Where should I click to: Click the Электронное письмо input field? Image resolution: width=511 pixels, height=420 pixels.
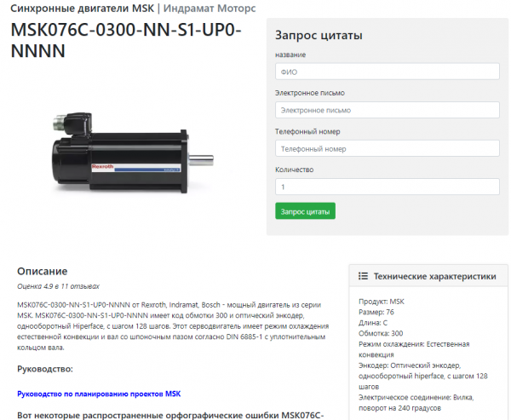point(388,110)
